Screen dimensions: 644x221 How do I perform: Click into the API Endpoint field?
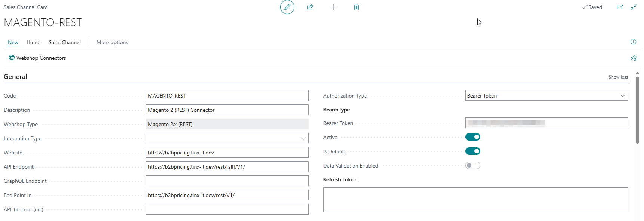[x=227, y=167]
